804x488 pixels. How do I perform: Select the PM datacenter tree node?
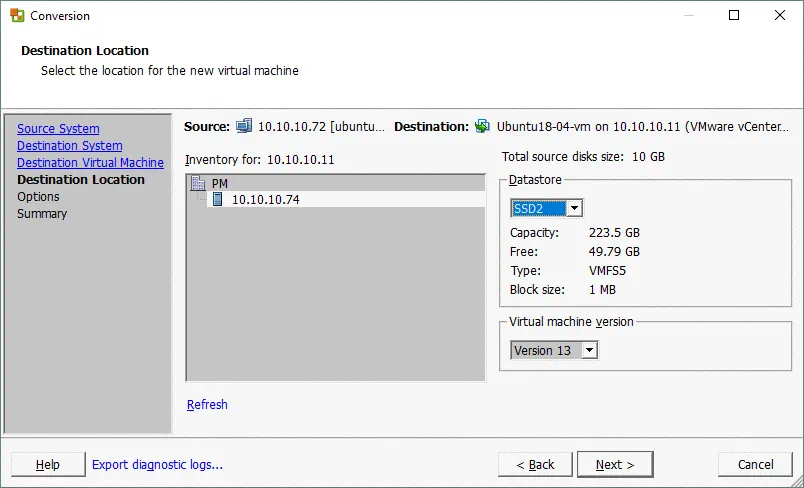(220, 184)
